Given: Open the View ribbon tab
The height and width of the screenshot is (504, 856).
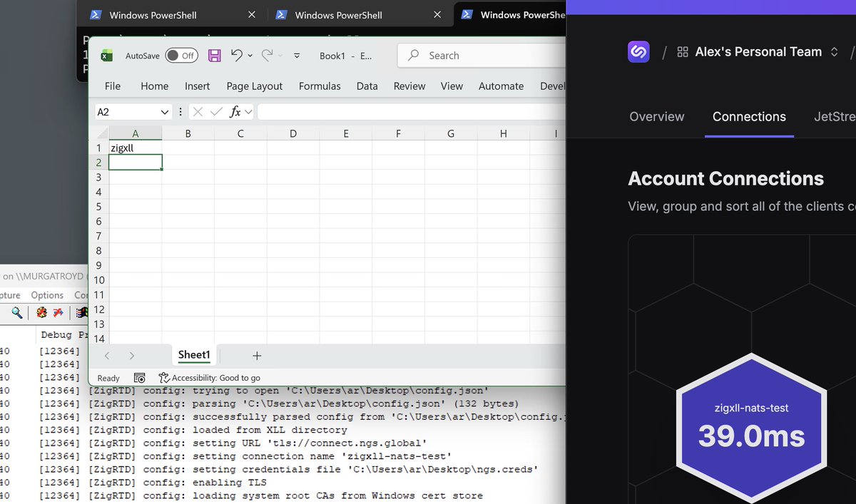Looking at the screenshot, I should pyautogui.click(x=452, y=86).
